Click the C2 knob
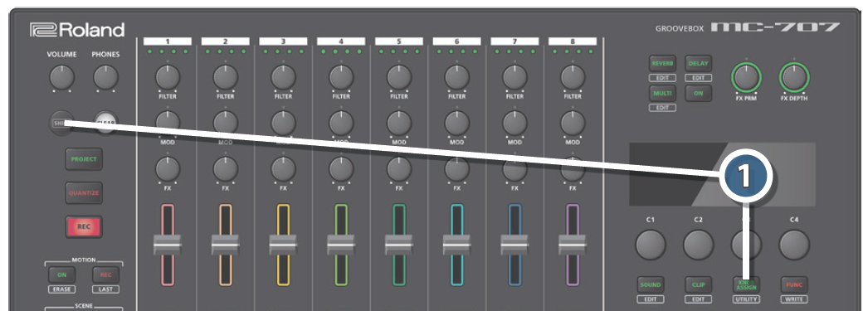 click(x=698, y=245)
